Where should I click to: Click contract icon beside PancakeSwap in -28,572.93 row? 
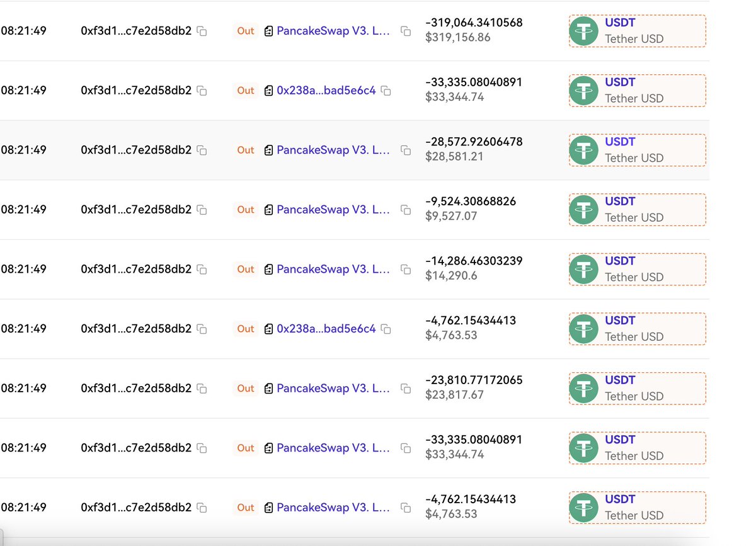(x=268, y=150)
